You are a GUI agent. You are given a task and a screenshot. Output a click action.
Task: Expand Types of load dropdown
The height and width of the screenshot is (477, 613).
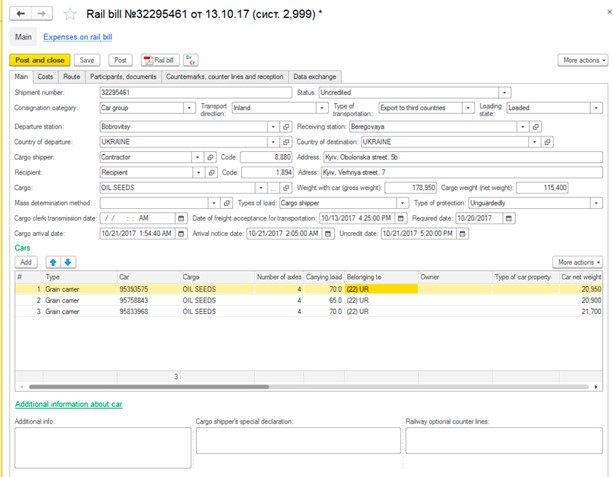(402, 203)
